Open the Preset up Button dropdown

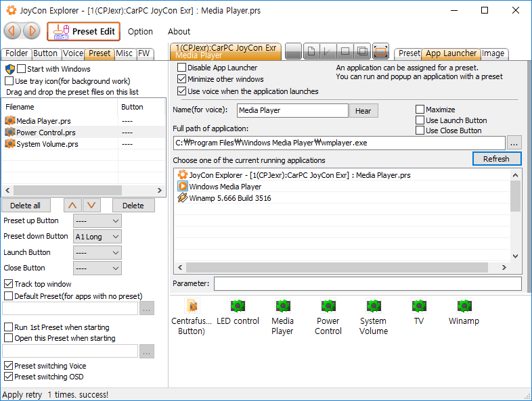[97, 221]
